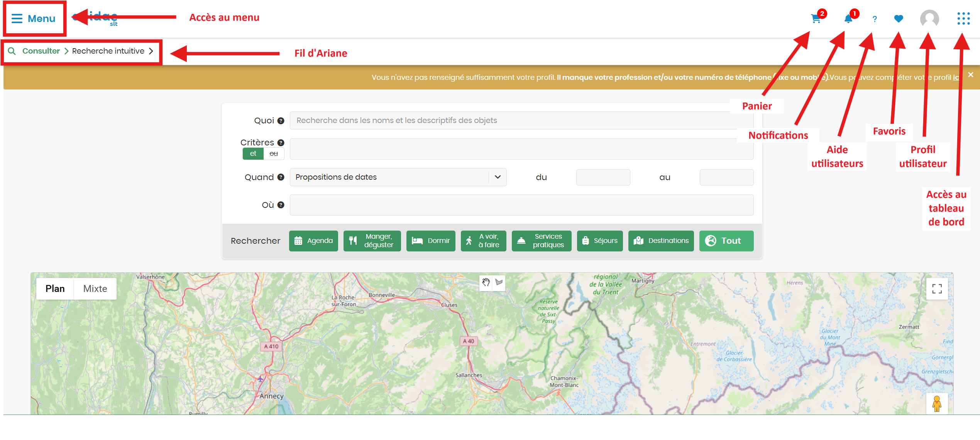Image resolution: width=980 pixels, height=440 pixels.
Task: Open the shopping cart (Panier)
Action: [x=816, y=19]
